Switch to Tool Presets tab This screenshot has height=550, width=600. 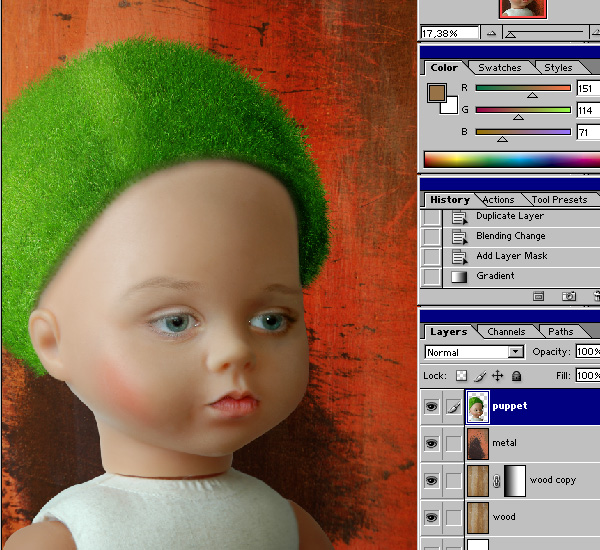(x=559, y=200)
